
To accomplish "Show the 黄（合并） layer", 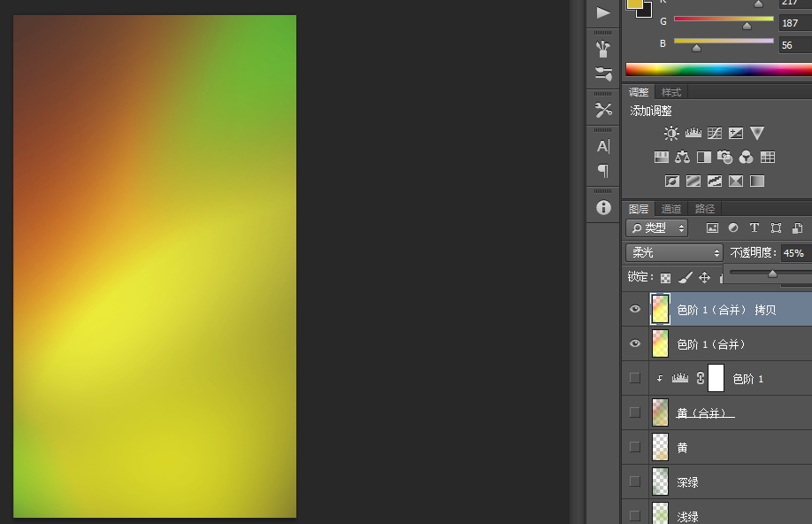I will [634, 412].
